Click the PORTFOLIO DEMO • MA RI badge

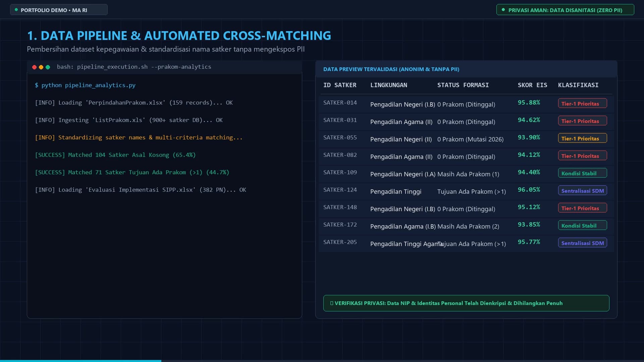tap(59, 10)
